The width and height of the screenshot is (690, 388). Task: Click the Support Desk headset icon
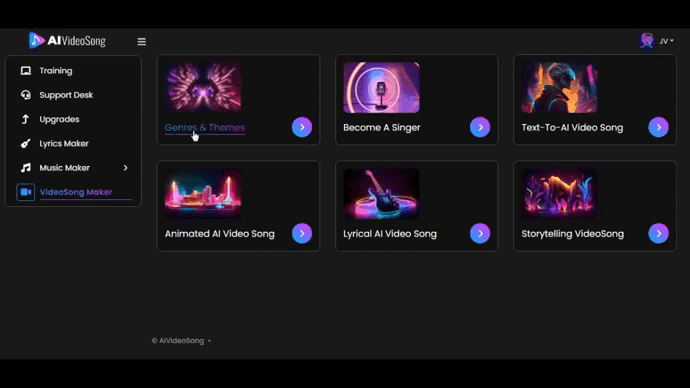(x=26, y=95)
